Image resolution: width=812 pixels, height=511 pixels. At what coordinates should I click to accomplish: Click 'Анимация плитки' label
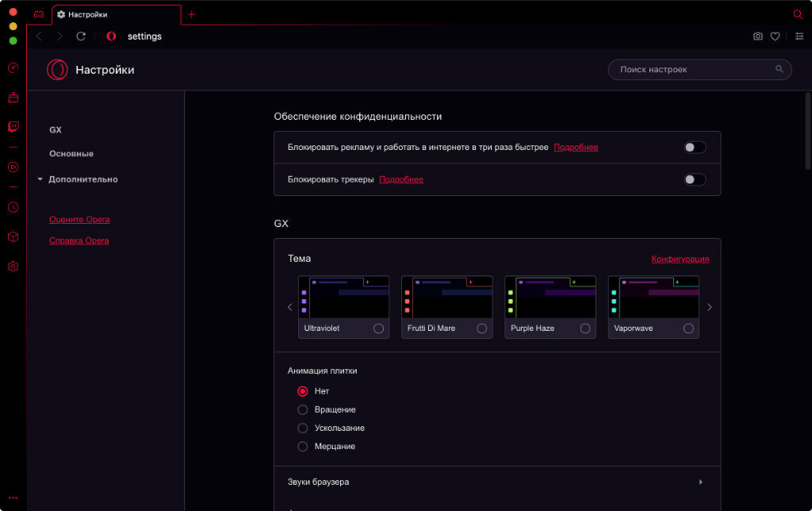point(322,371)
